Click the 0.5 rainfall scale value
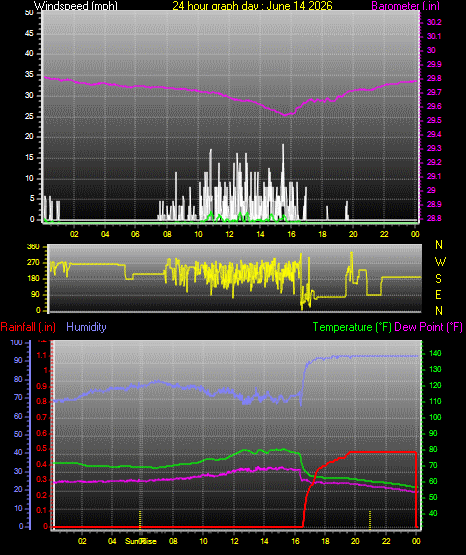The height and width of the screenshot is (555, 466). pyautogui.click(x=42, y=448)
